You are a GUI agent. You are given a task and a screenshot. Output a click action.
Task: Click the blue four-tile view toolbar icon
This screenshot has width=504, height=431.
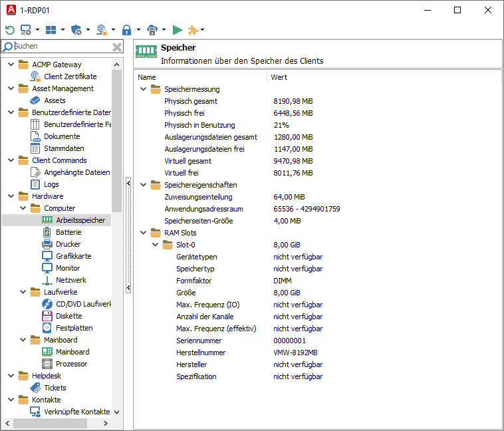tap(51, 30)
